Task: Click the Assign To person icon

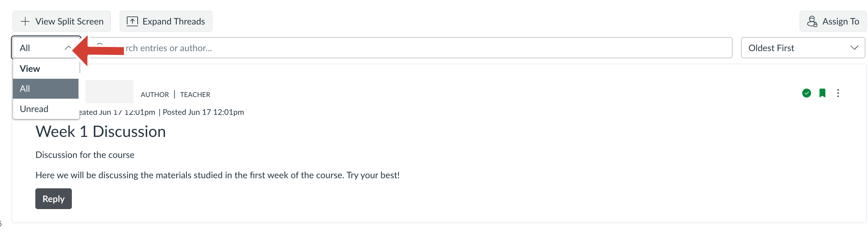Action: (x=812, y=21)
